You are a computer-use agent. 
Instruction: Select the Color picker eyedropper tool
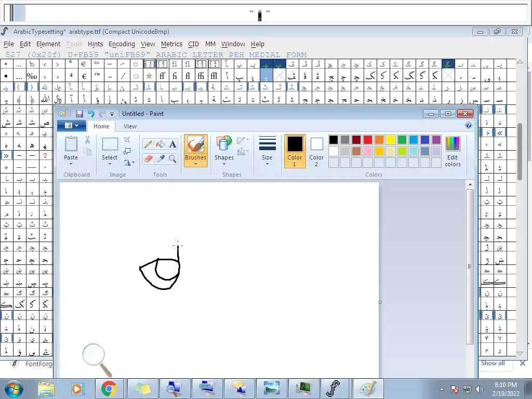click(x=160, y=159)
